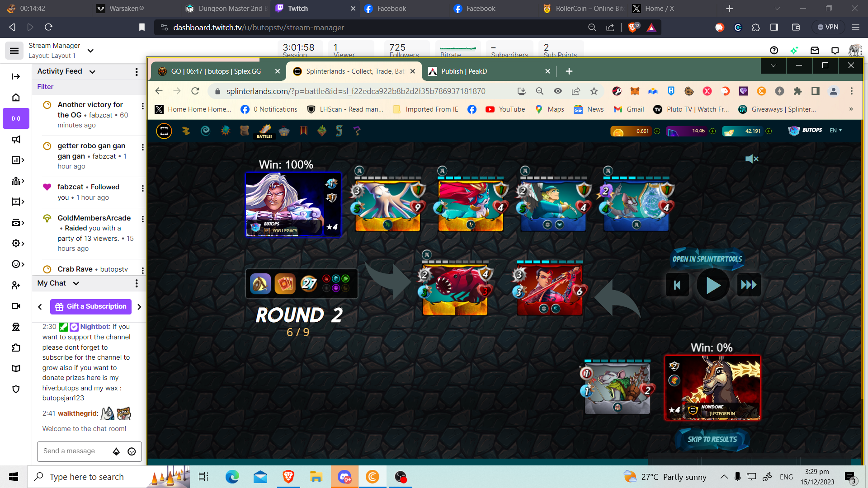Collapse the Activity Feed panel chevron

point(92,72)
